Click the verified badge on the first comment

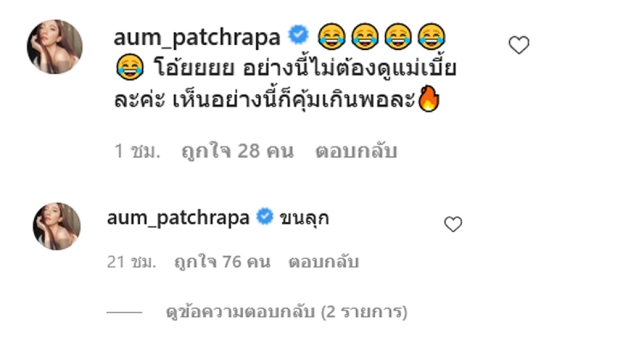coord(299,35)
